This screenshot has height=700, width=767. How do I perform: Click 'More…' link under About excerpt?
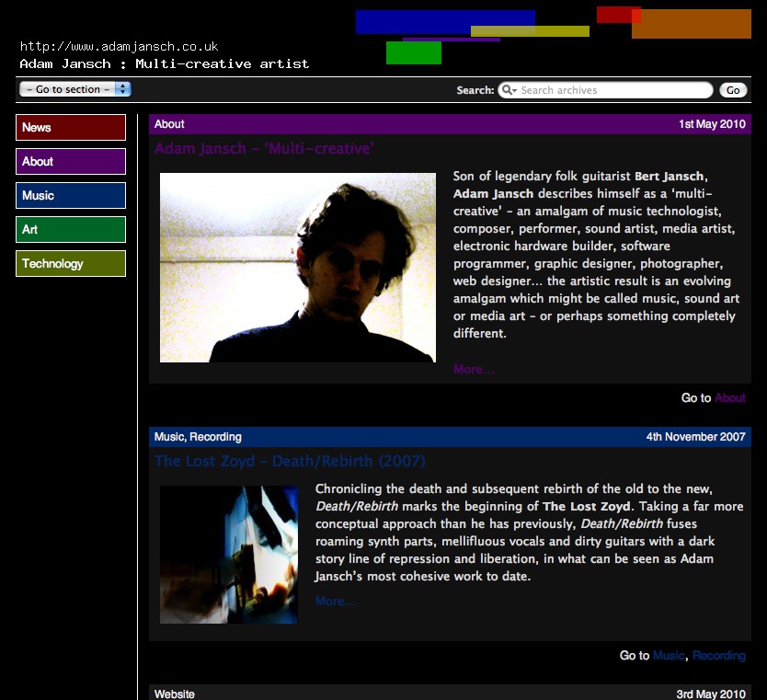click(474, 370)
